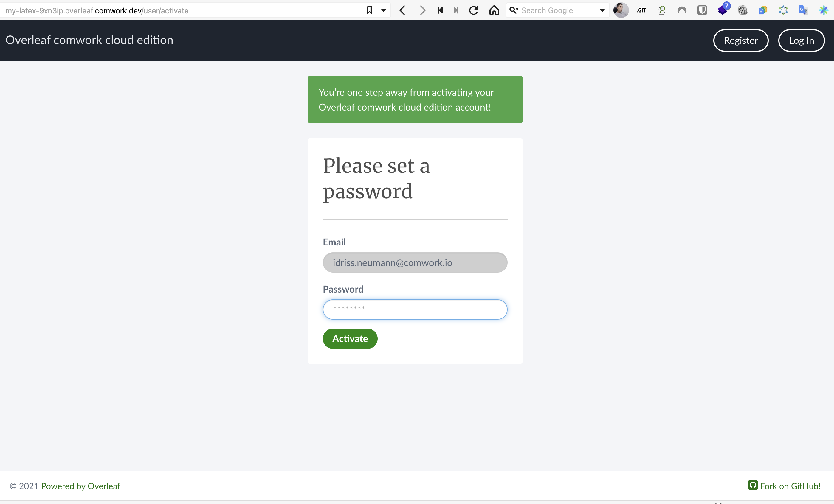
Task: Open the Bitwarden shield extension
Action: pyautogui.click(x=702, y=10)
